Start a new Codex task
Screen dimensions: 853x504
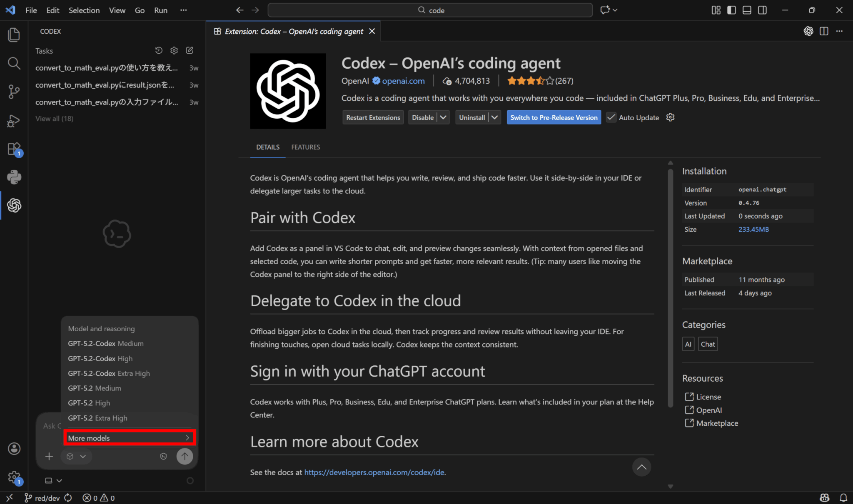(x=190, y=50)
